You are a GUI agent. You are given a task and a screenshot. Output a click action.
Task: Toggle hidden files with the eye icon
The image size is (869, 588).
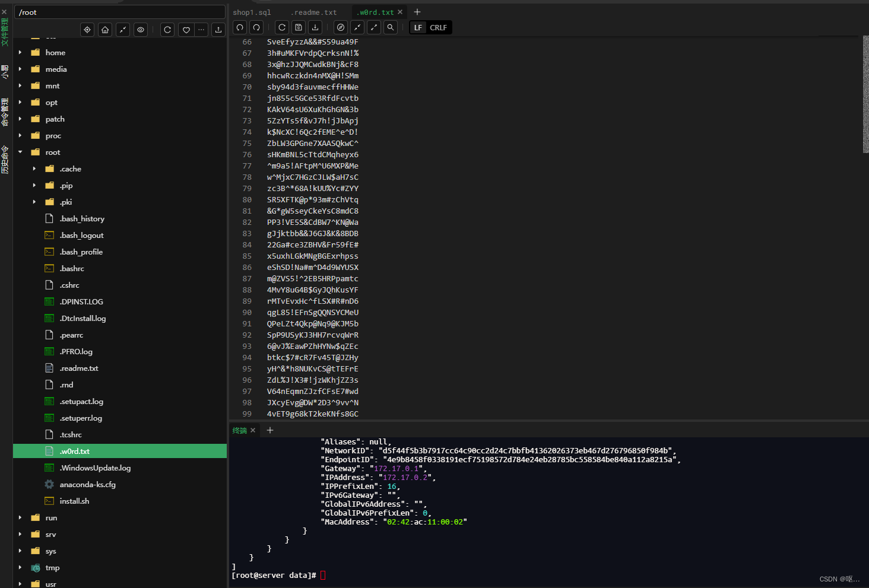[x=141, y=30]
